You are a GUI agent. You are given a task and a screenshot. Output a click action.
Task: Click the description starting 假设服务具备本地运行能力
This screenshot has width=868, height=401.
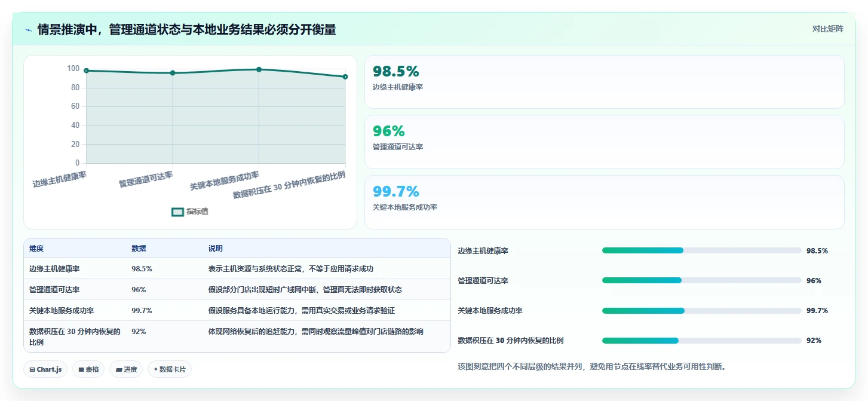301,311
